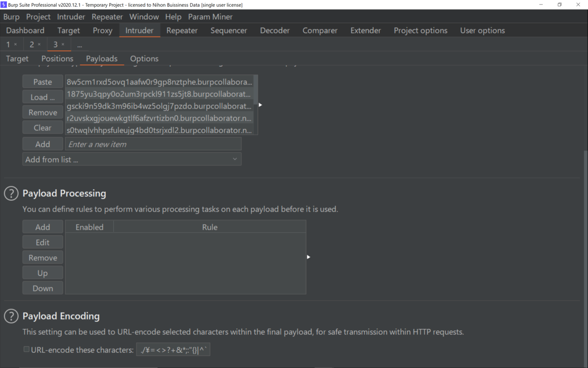Viewport: 588px width, 368px height.
Task: Click Enter a new item field
Action: pos(153,144)
